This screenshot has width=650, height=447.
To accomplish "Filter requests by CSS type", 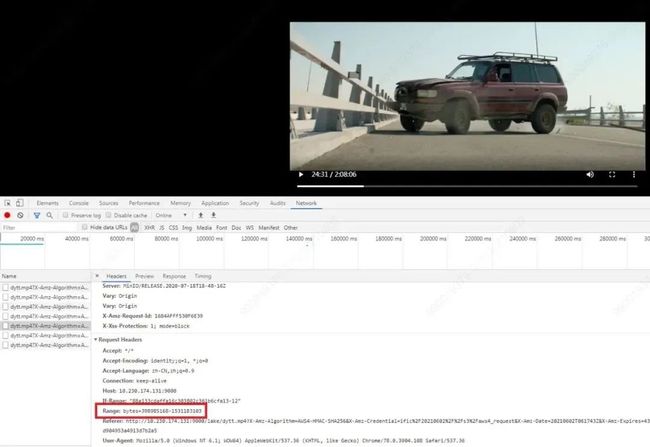I will coord(173,228).
